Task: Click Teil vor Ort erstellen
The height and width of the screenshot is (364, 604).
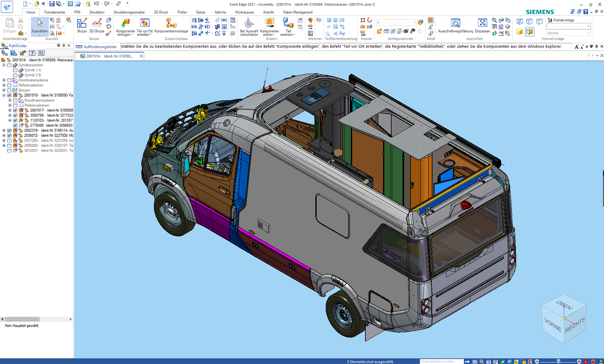Action: pos(145,27)
